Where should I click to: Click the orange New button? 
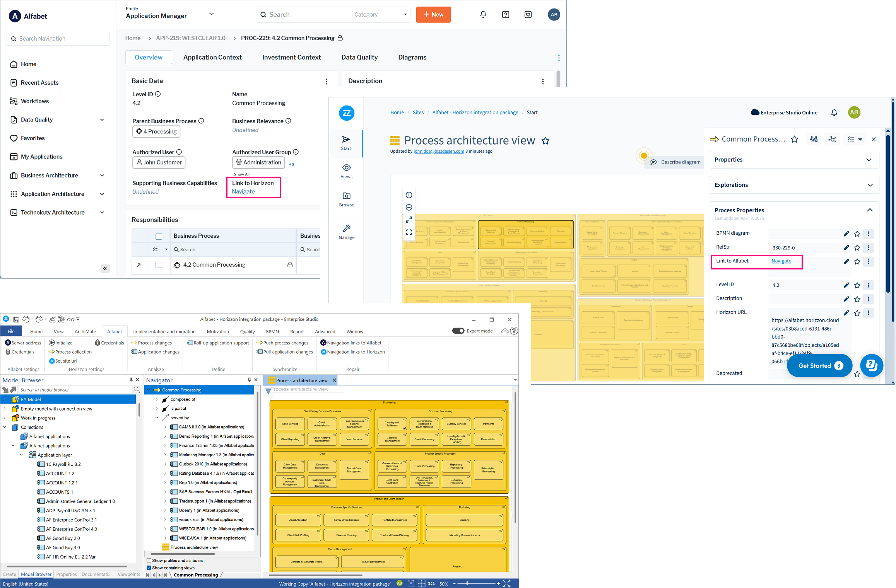click(x=433, y=15)
